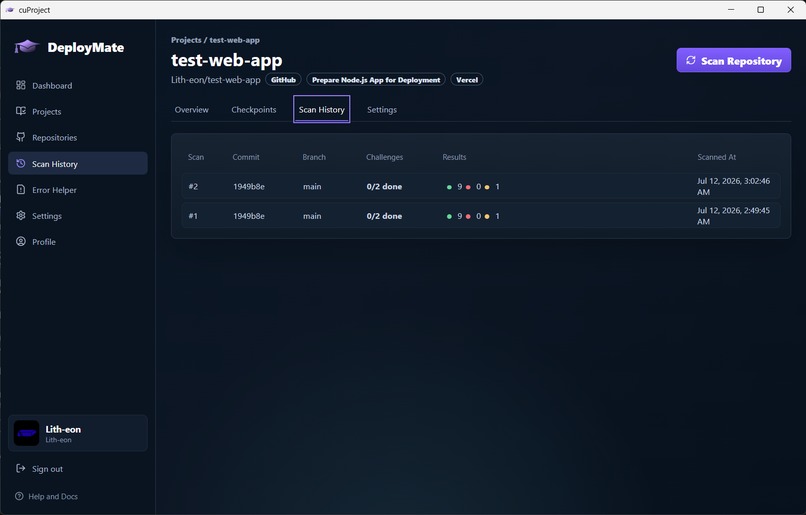The image size is (806, 515).
Task: Open the project Settings tab
Action: coord(382,109)
